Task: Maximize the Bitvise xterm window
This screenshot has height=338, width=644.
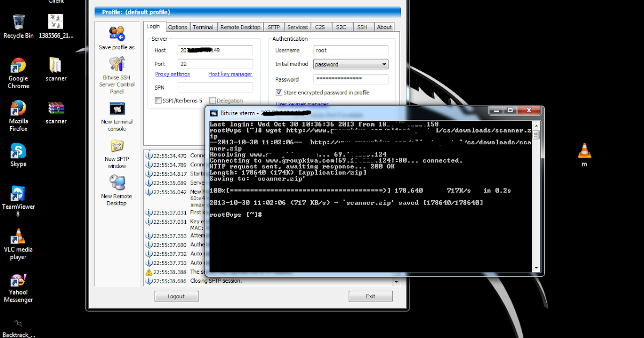Action: click(510, 111)
